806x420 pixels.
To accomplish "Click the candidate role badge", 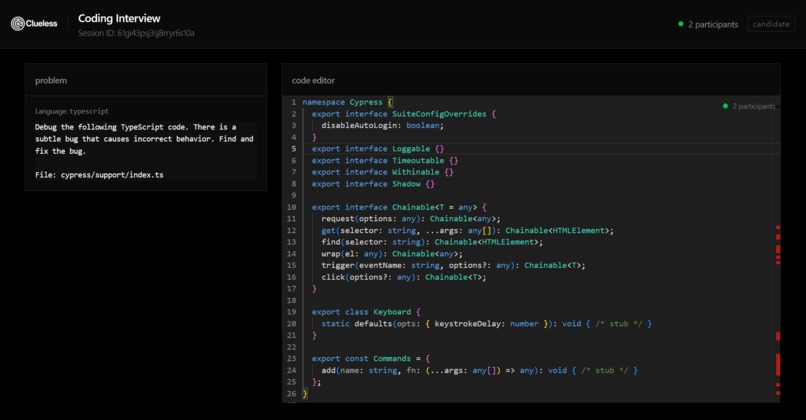I will tap(771, 24).
